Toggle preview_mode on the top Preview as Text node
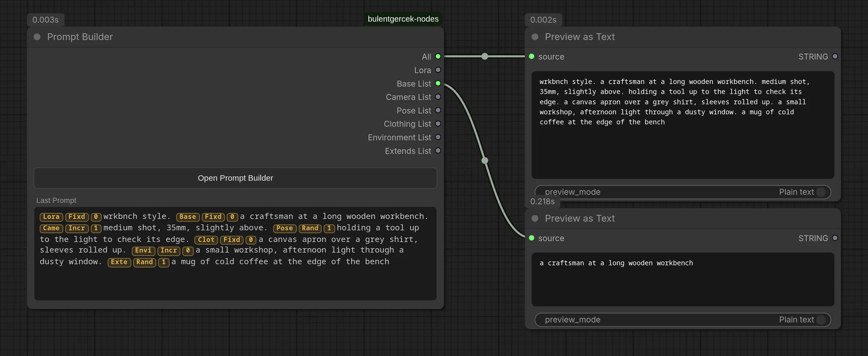The image size is (868, 356). [683, 192]
